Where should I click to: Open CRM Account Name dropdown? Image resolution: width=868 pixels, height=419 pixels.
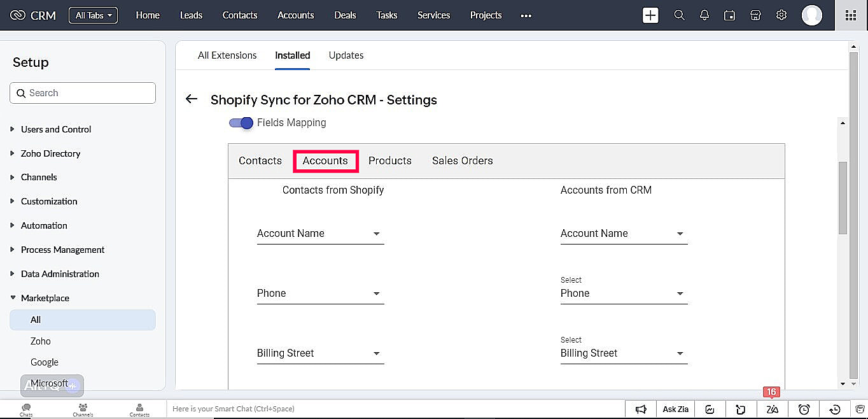point(624,234)
